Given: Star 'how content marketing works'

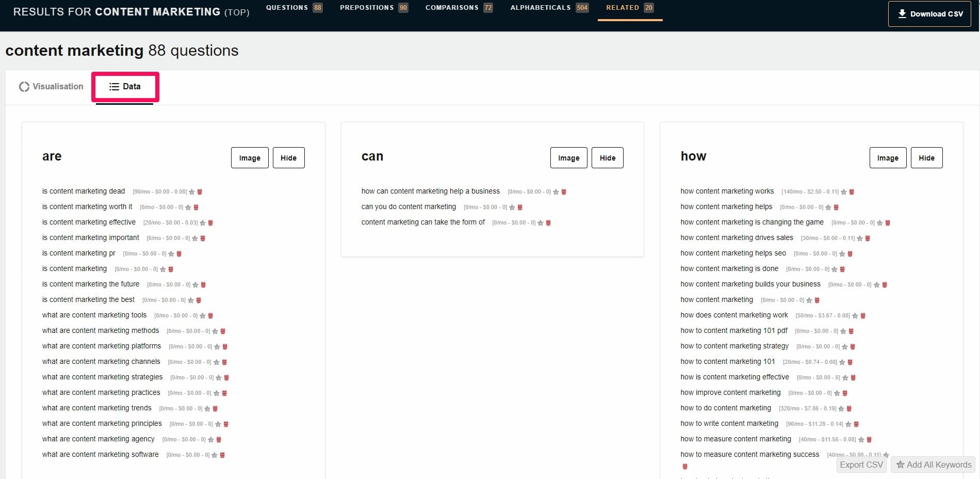Looking at the screenshot, I should [x=844, y=192].
